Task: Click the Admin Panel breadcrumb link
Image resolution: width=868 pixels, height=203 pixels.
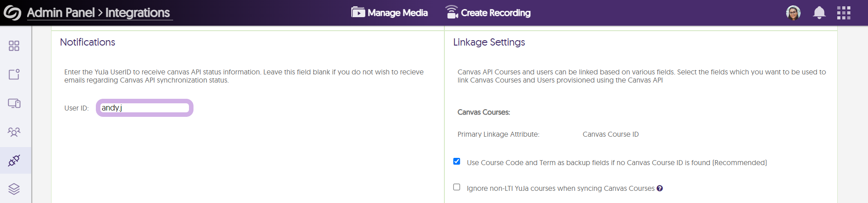Action: (61, 13)
